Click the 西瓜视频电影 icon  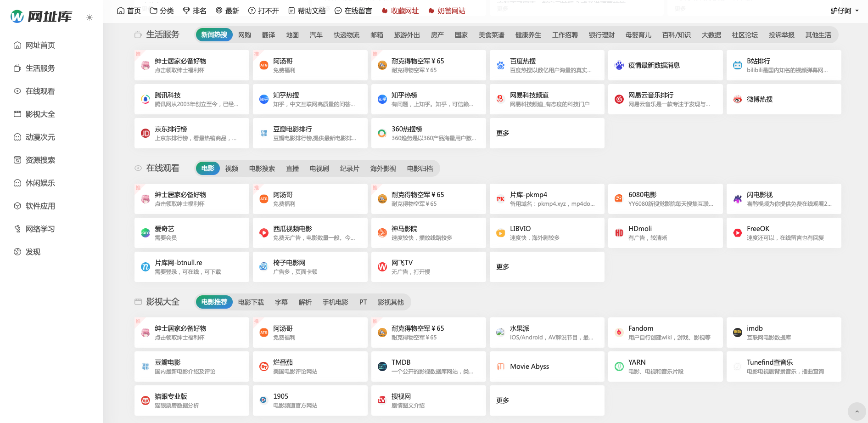(264, 233)
